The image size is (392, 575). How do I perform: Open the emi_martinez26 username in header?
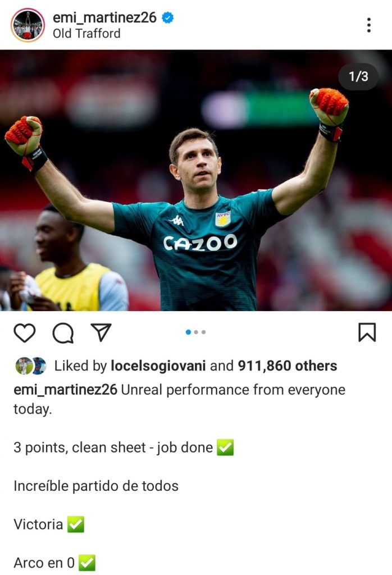click(x=104, y=17)
